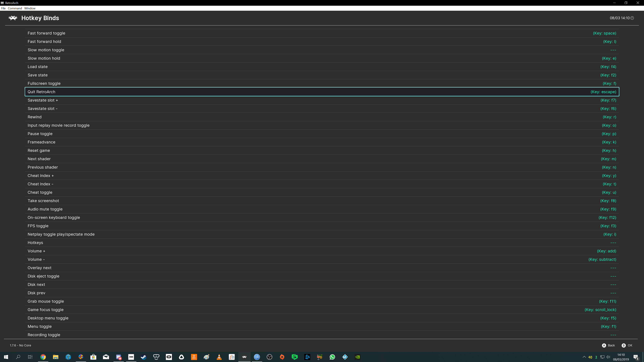
Task: Select On-screen keyboard toggle row
Action: [x=322, y=218]
